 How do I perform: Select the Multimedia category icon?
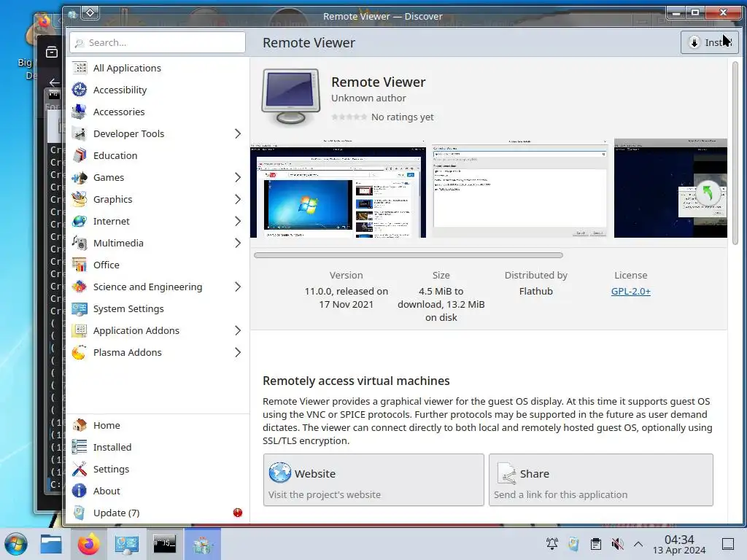(x=80, y=244)
